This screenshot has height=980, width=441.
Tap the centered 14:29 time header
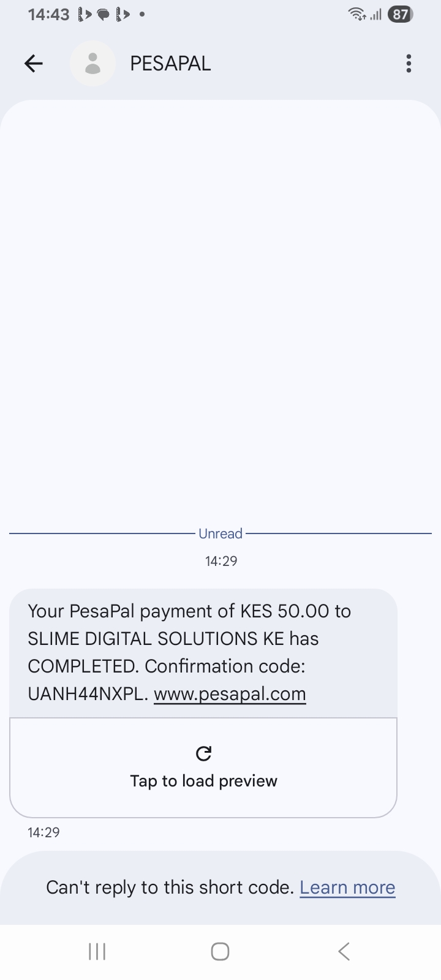pos(221,561)
